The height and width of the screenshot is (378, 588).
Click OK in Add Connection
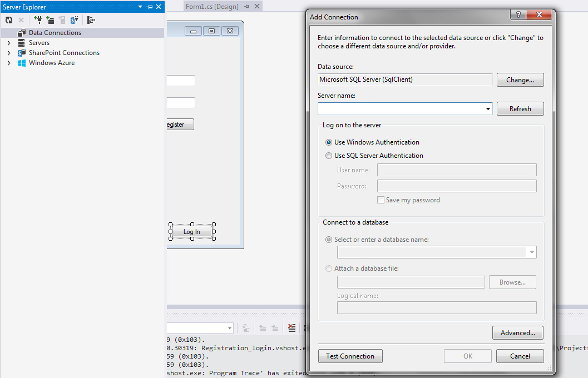point(468,356)
